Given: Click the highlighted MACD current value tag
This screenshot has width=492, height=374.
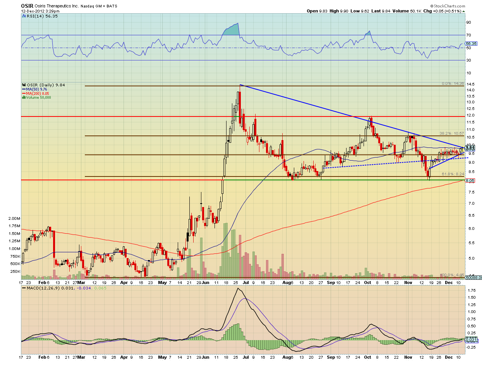Looking at the screenshot, I should pyautogui.click(x=472, y=340).
